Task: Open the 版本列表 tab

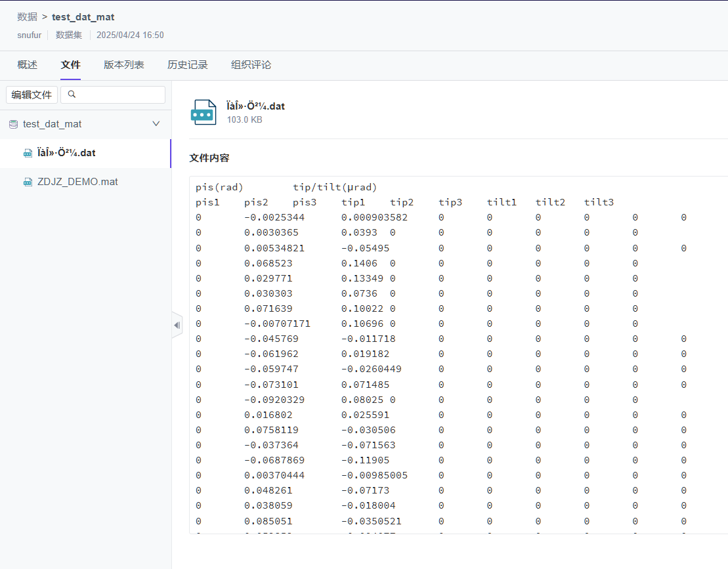Action: point(124,65)
